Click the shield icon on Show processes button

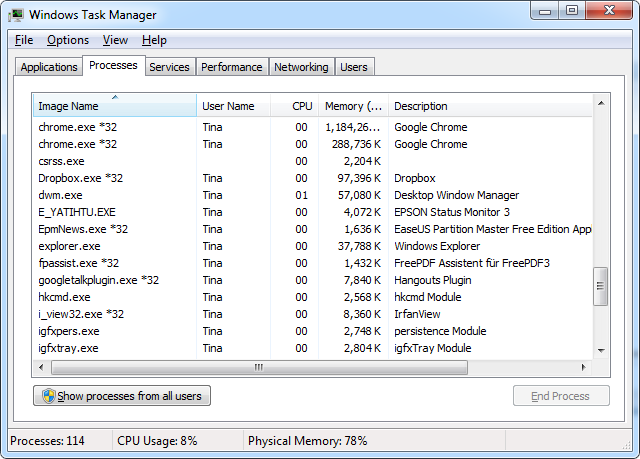(x=46, y=396)
